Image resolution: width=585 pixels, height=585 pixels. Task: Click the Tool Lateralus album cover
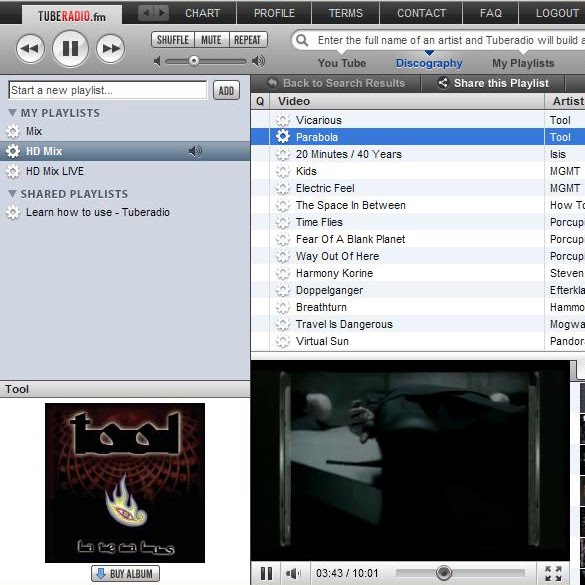pyautogui.click(x=125, y=483)
